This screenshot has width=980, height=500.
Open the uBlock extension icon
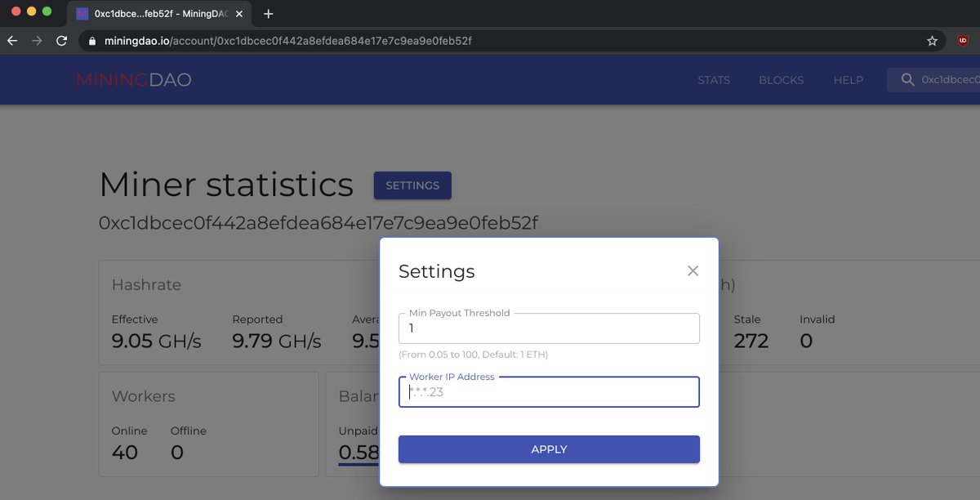963,41
